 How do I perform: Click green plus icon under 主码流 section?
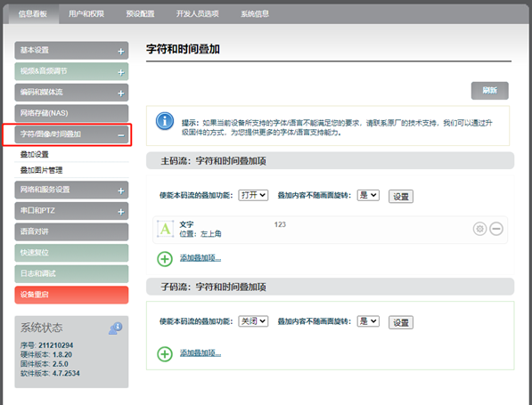point(165,259)
